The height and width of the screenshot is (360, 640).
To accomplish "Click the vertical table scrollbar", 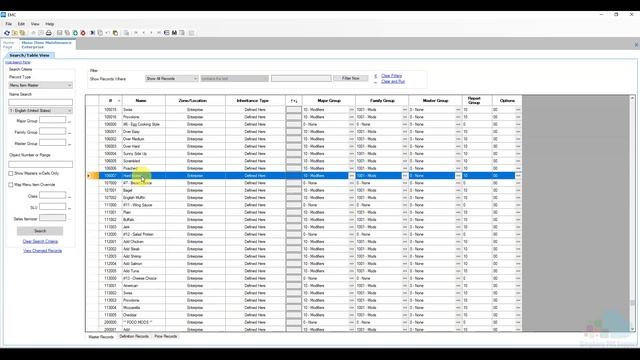I will click(632, 213).
